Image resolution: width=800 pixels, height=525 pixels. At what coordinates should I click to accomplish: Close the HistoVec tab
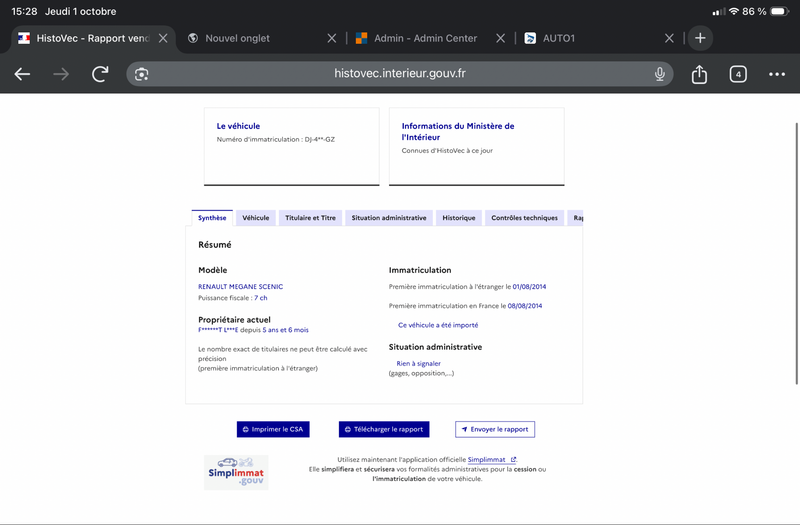tap(163, 38)
